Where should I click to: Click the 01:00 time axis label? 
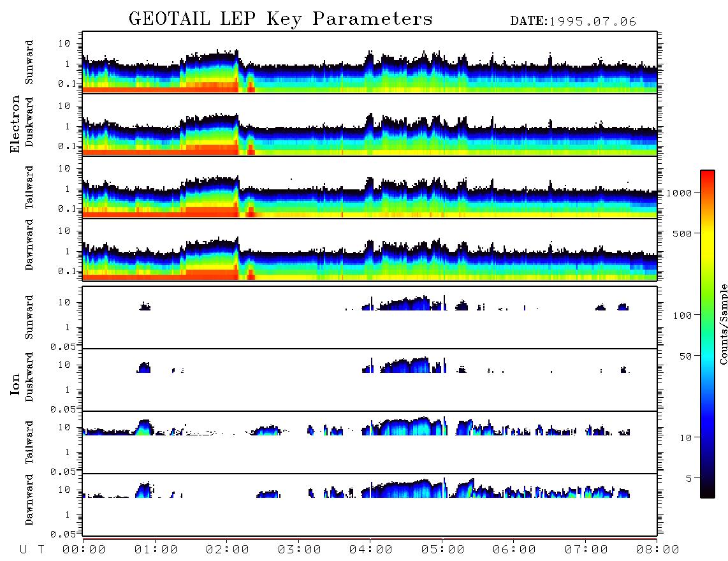click(156, 550)
